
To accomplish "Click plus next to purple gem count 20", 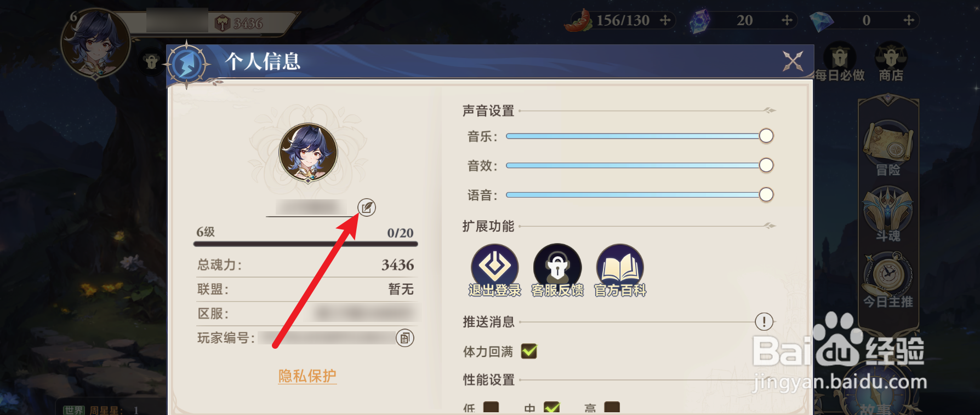I will pyautogui.click(x=787, y=20).
